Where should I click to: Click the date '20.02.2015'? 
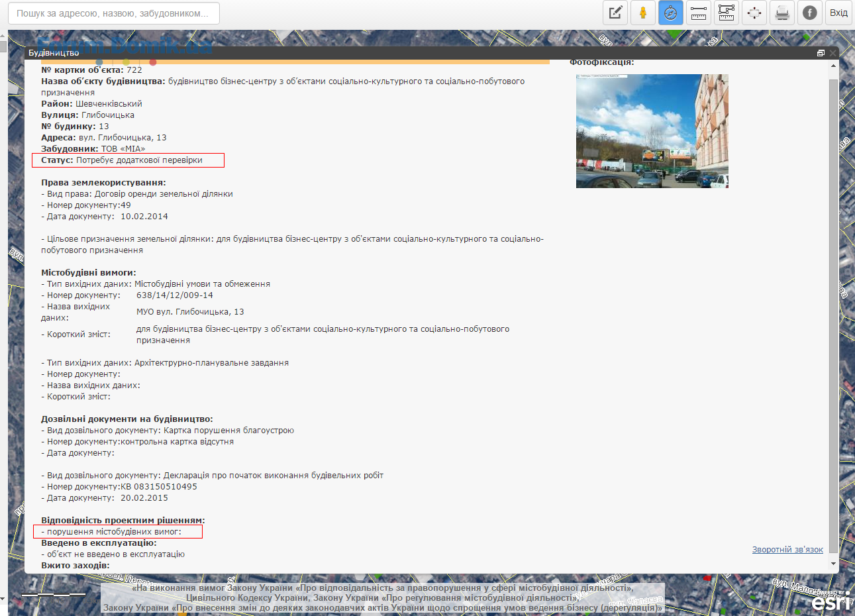(144, 498)
